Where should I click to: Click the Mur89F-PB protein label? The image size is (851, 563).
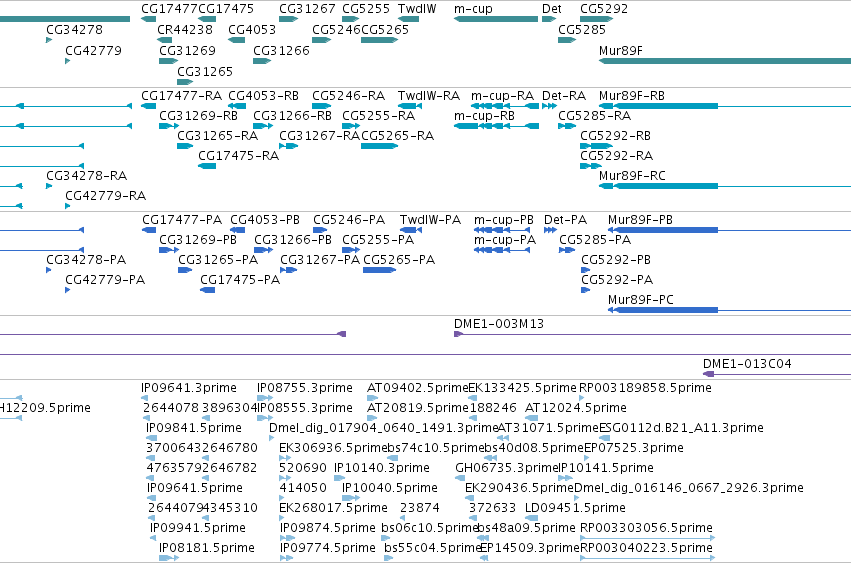click(640, 220)
